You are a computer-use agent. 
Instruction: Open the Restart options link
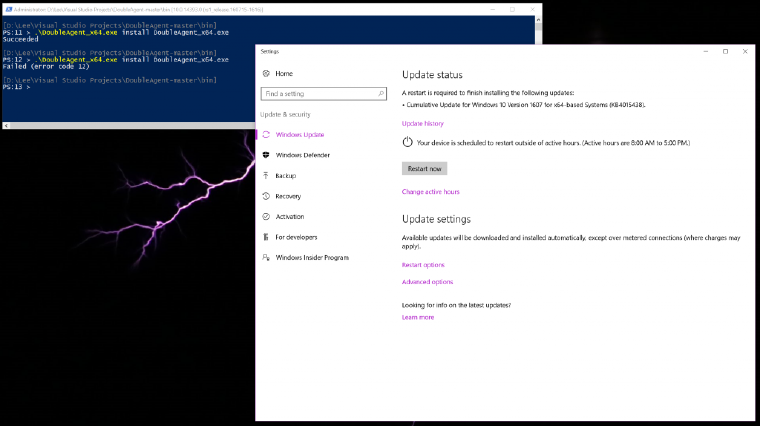tap(423, 265)
